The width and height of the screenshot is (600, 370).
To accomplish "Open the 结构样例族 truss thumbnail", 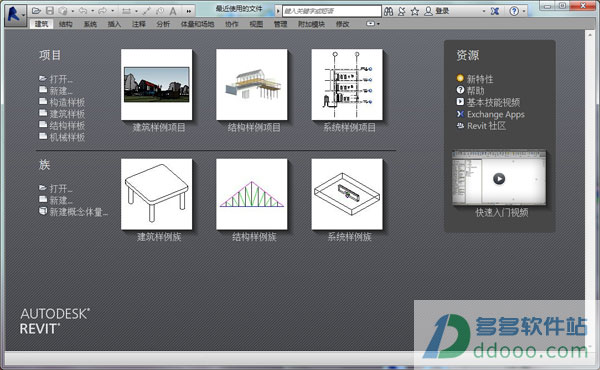I will click(252, 194).
